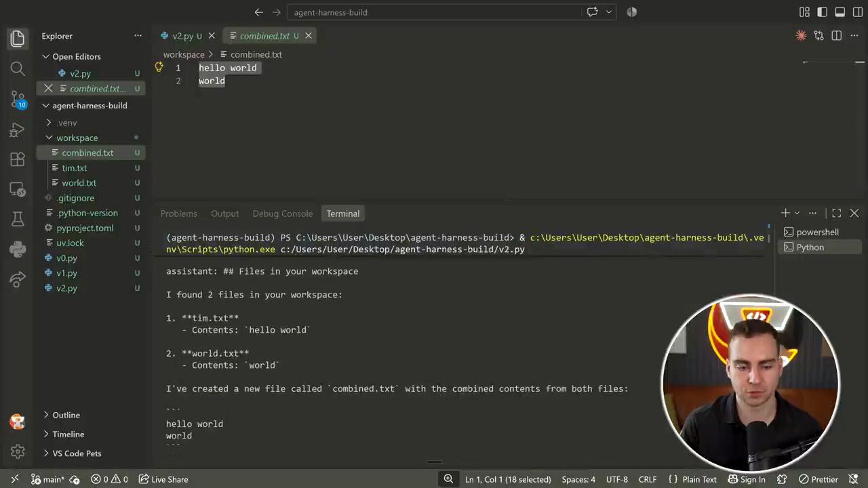Click Prettier in the status bar

[x=818, y=479]
